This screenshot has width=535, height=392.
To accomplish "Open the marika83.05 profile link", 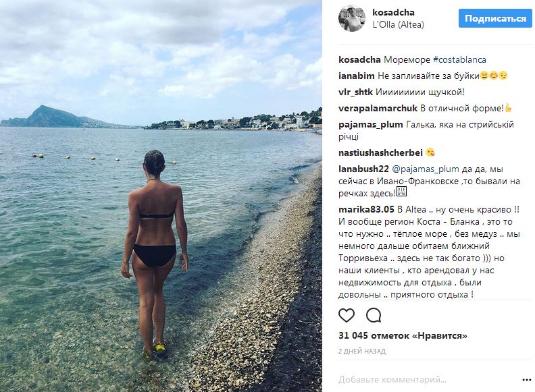I will [366, 209].
